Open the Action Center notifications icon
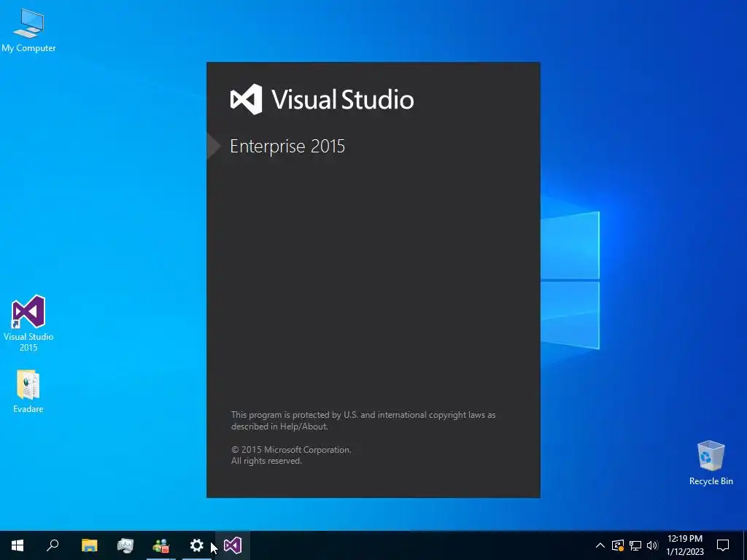747x560 pixels. [x=723, y=545]
